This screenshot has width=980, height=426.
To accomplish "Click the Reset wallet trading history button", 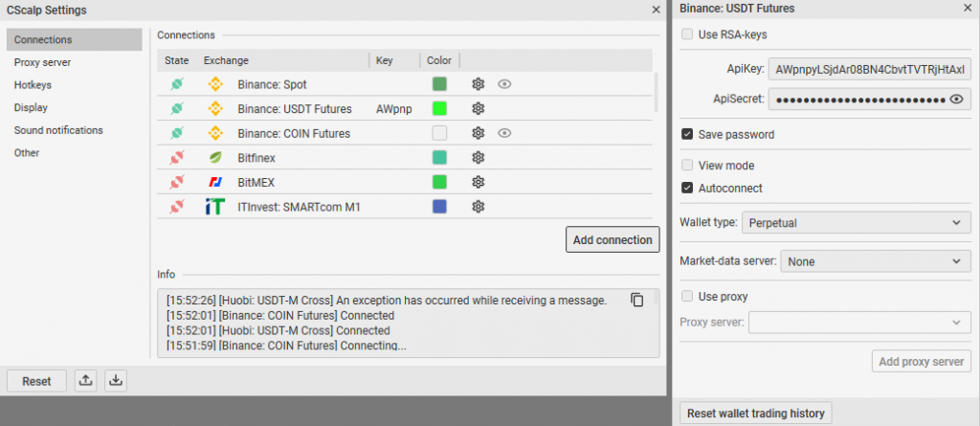I will coord(755,414).
